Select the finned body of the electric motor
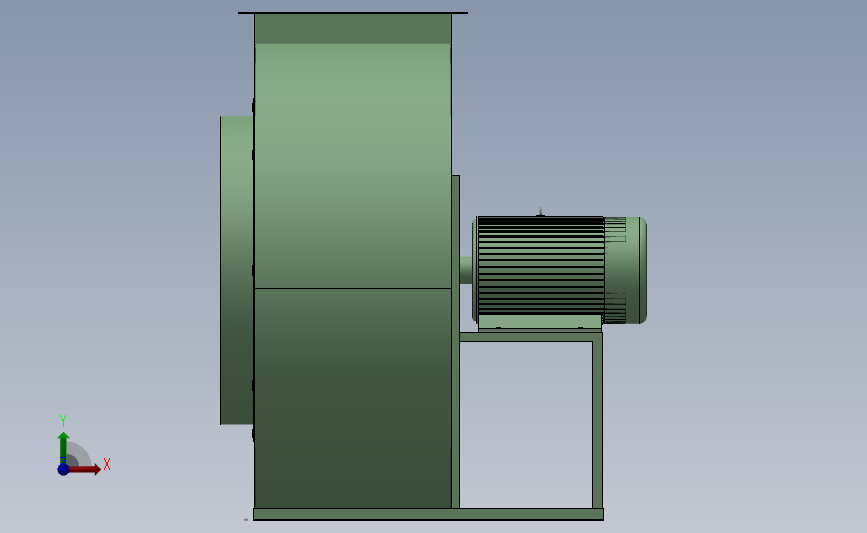 point(541,266)
